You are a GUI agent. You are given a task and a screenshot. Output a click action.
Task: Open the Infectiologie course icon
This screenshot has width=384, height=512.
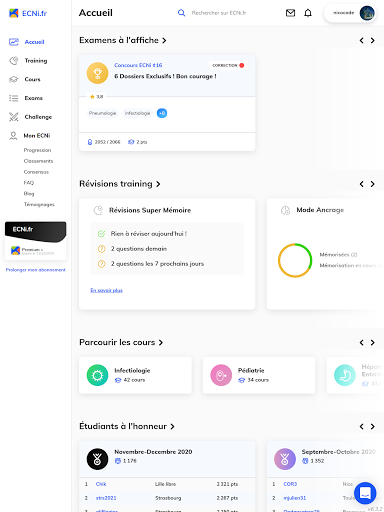point(97,375)
